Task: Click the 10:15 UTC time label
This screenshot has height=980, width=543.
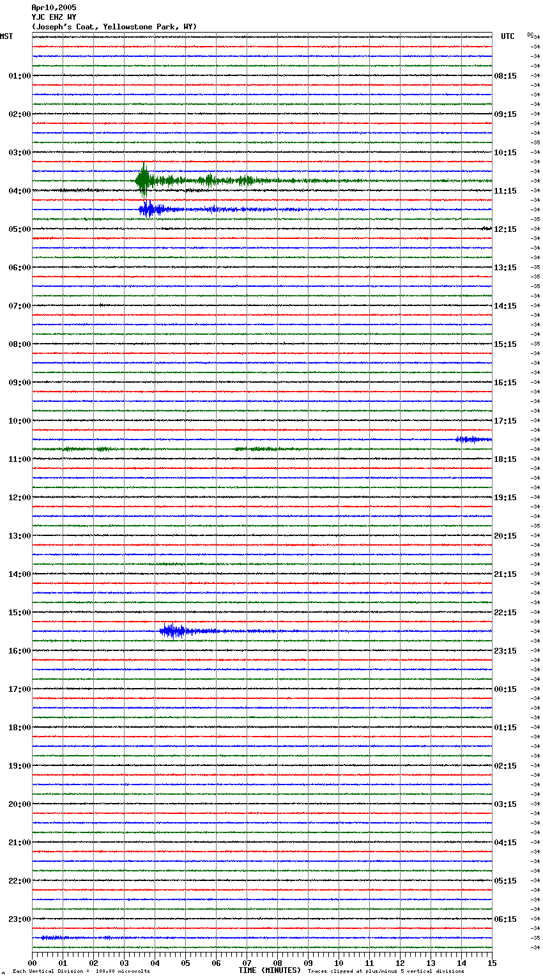Action: (505, 153)
